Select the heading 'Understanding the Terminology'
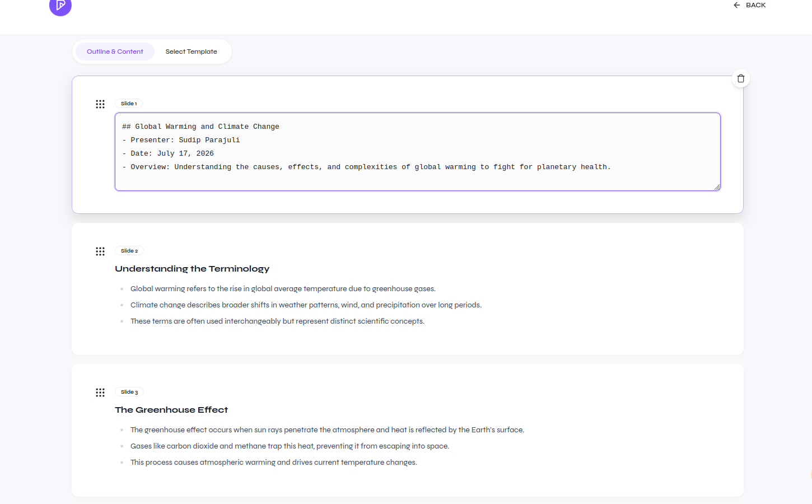The image size is (812, 504). [x=192, y=269]
